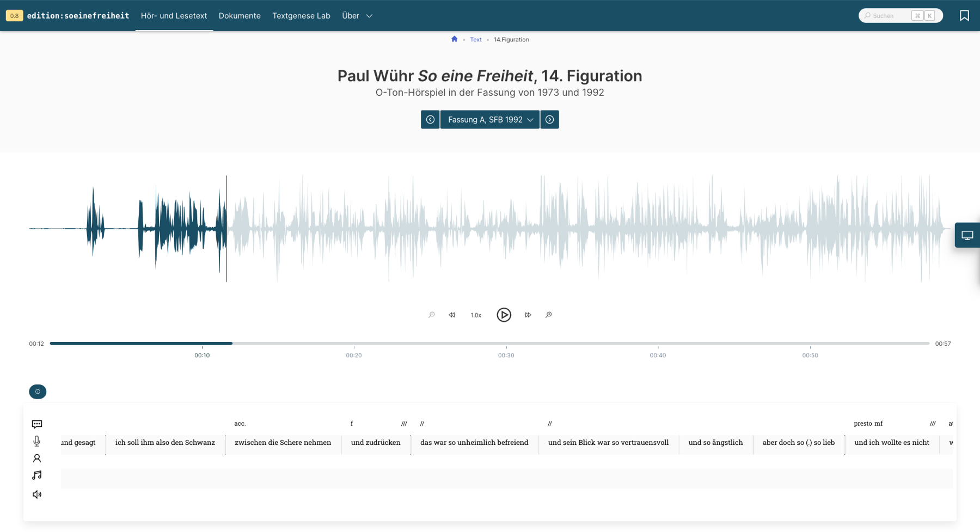Open the Dokumente tab
The height and width of the screenshot is (532, 980).
240,16
